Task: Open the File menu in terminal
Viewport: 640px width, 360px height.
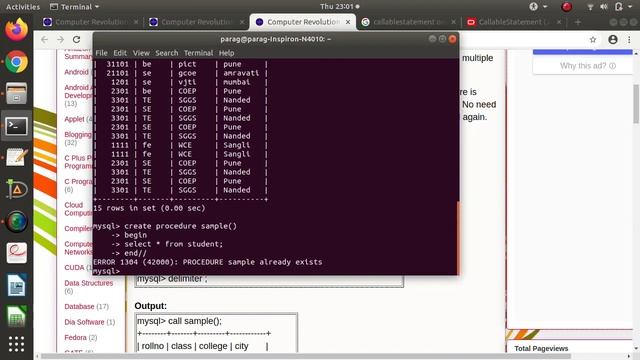Action: point(101,53)
